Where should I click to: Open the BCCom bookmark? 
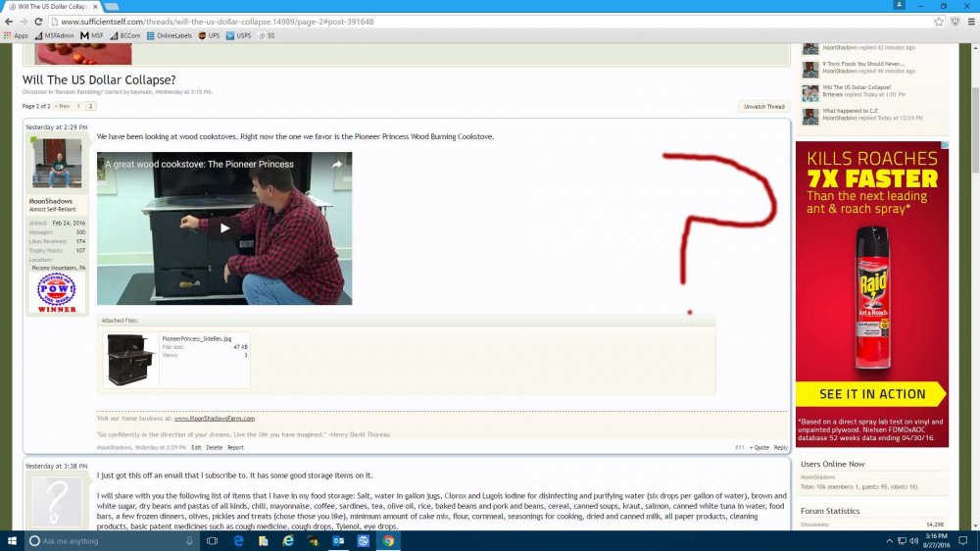click(x=125, y=35)
